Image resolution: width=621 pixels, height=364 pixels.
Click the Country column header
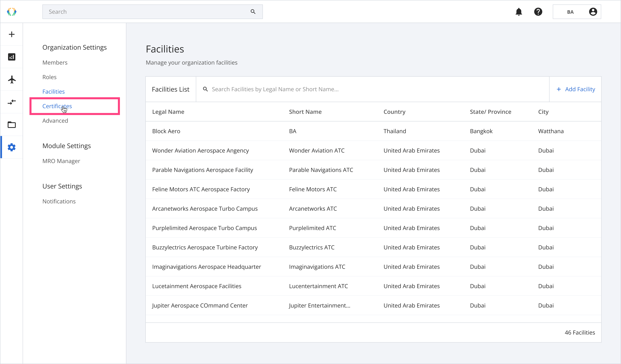[394, 112]
